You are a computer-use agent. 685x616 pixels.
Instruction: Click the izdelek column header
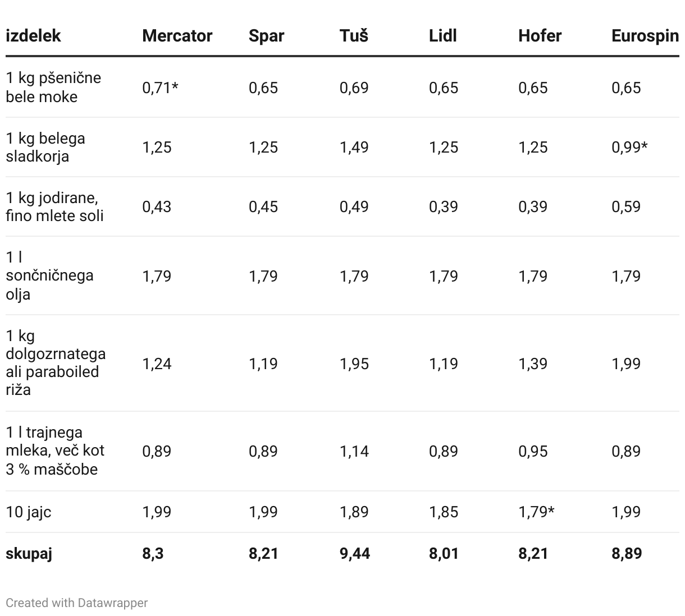pos(33,36)
